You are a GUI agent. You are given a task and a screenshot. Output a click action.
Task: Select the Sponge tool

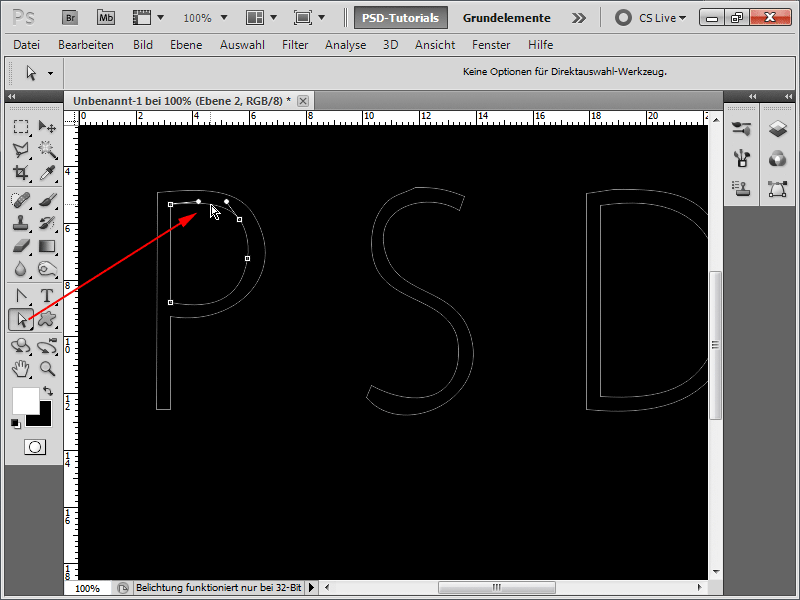coord(47,269)
